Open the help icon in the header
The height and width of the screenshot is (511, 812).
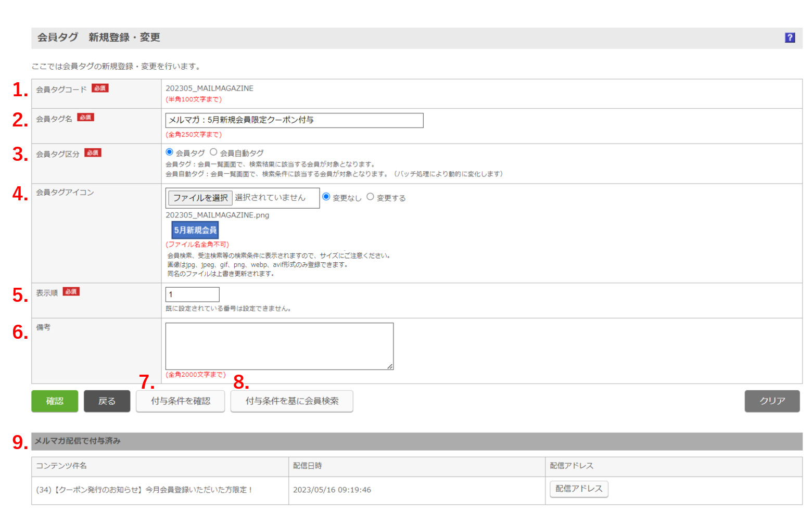pos(789,37)
